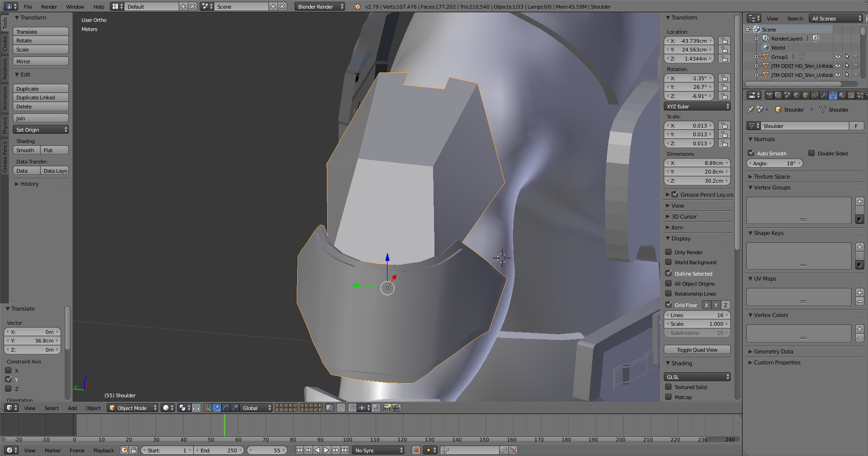Open the Object properties tab (orange cube)

click(806, 95)
